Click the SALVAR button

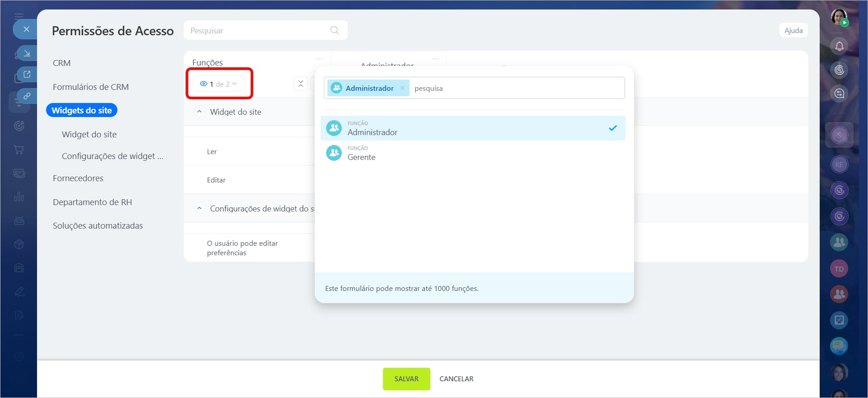click(x=406, y=379)
